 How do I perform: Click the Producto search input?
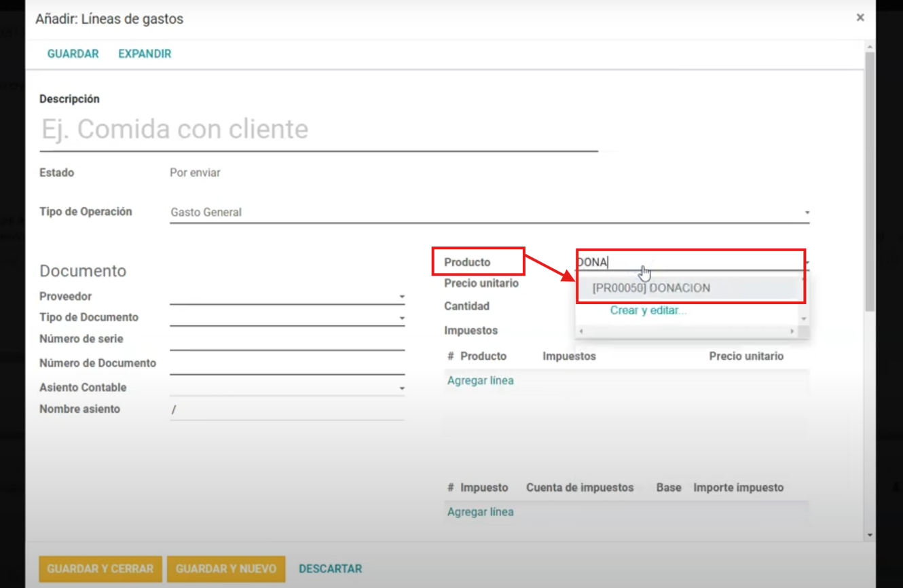(x=686, y=262)
